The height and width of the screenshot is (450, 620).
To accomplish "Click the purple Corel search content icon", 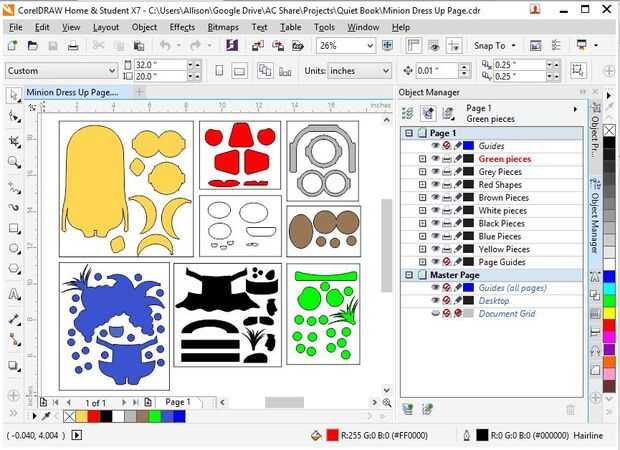I will (x=232, y=46).
